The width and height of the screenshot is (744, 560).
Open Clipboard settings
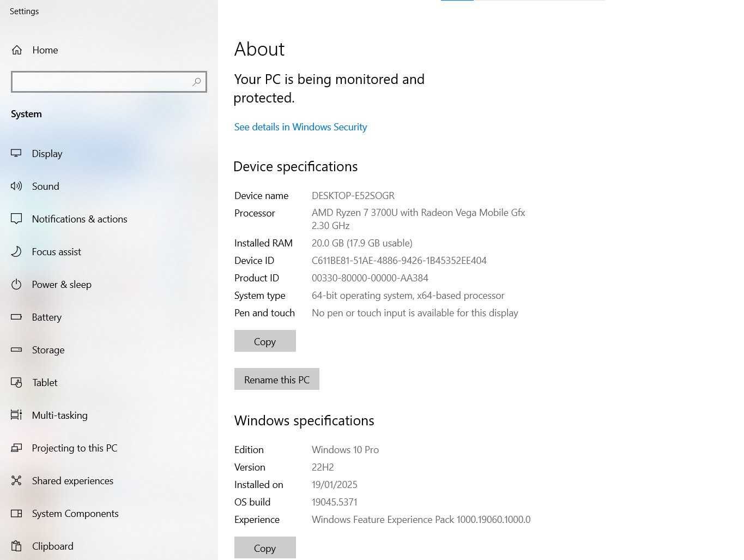109,546
